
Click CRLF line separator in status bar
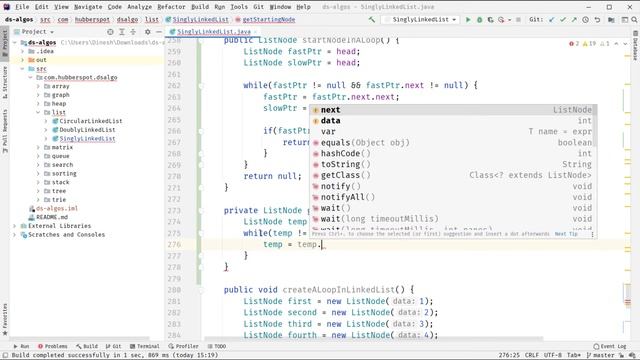(532, 355)
